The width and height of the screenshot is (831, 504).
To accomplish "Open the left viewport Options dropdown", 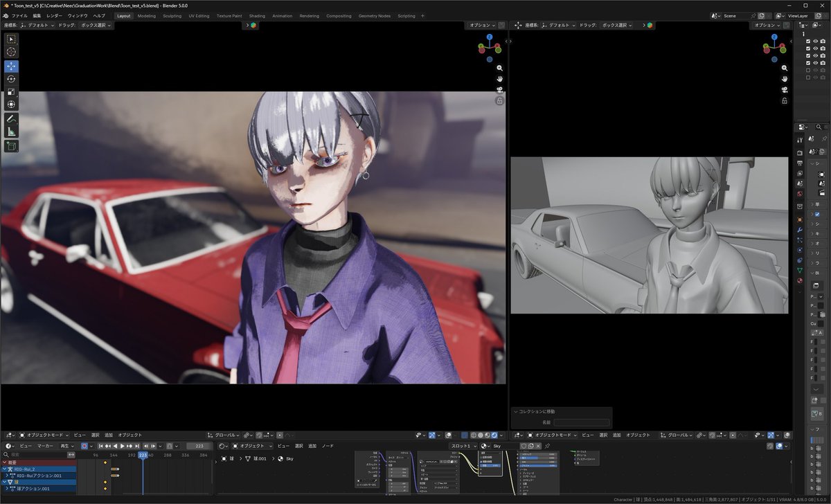I will (482, 25).
